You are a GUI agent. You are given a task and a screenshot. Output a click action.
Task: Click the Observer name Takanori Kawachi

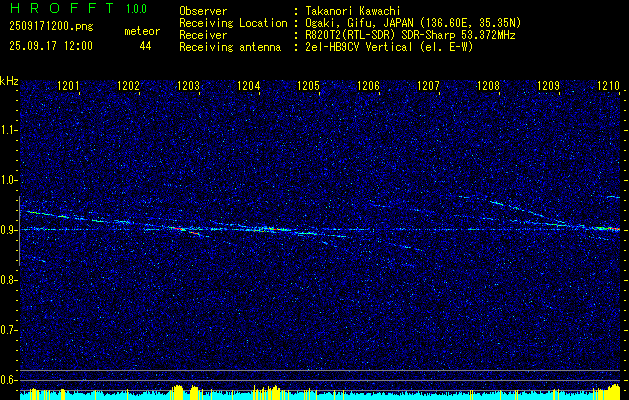(353, 11)
